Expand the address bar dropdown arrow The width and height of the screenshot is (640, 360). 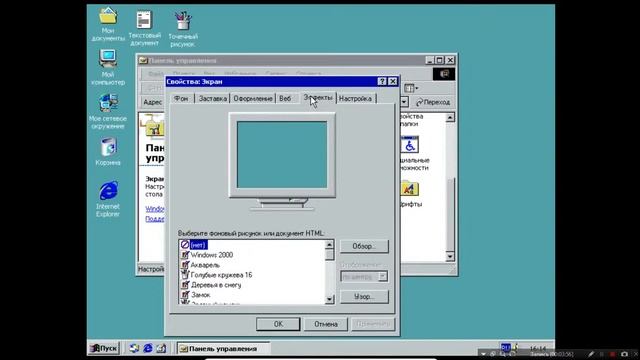pyautogui.click(x=404, y=102)
